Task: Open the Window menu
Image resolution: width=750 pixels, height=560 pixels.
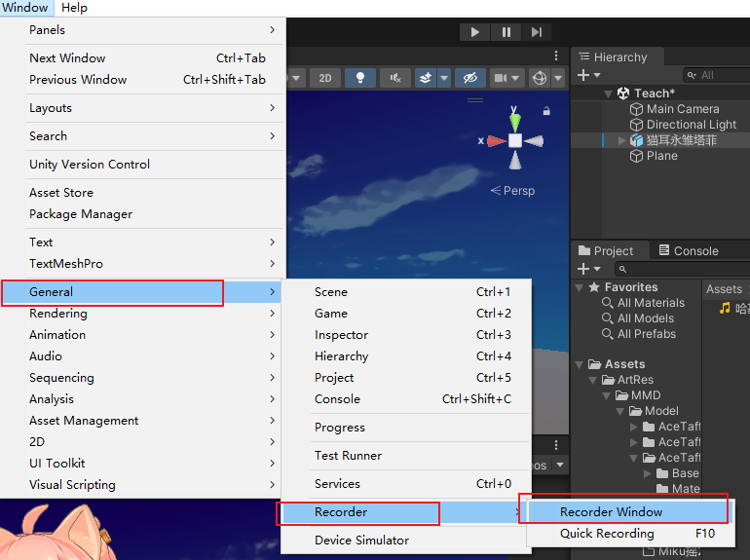Action: (x=25, y=8)
